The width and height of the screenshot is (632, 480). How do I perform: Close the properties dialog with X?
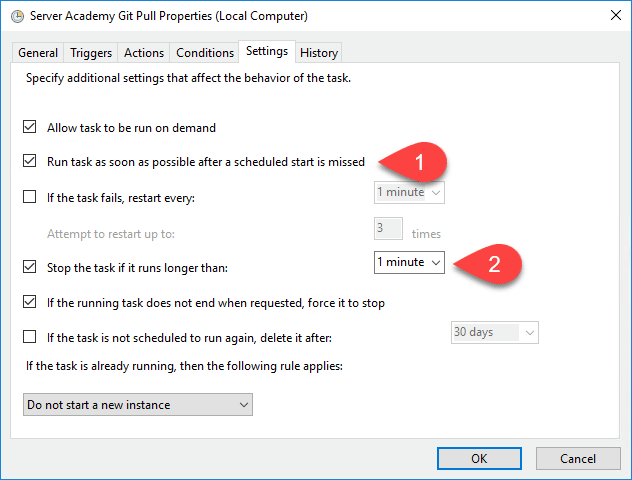[615, 15]
